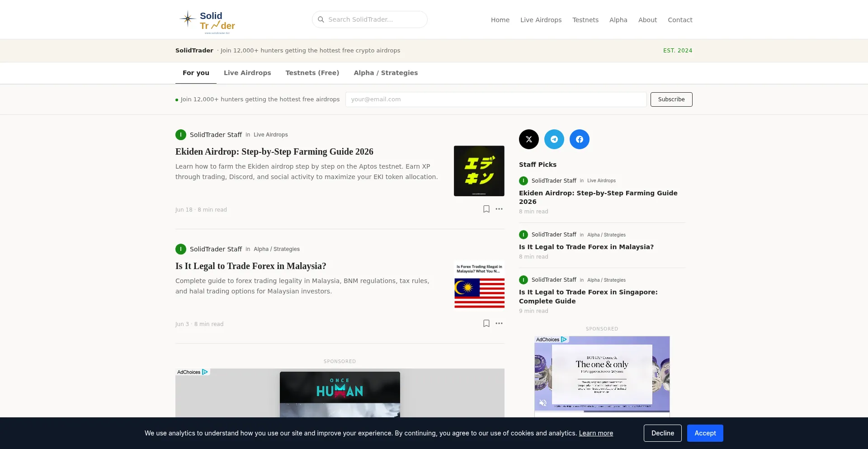The image size is (868, 449).
Task: Open Staff Pick Ekiden Airdrop title
Action: [598, 197]
